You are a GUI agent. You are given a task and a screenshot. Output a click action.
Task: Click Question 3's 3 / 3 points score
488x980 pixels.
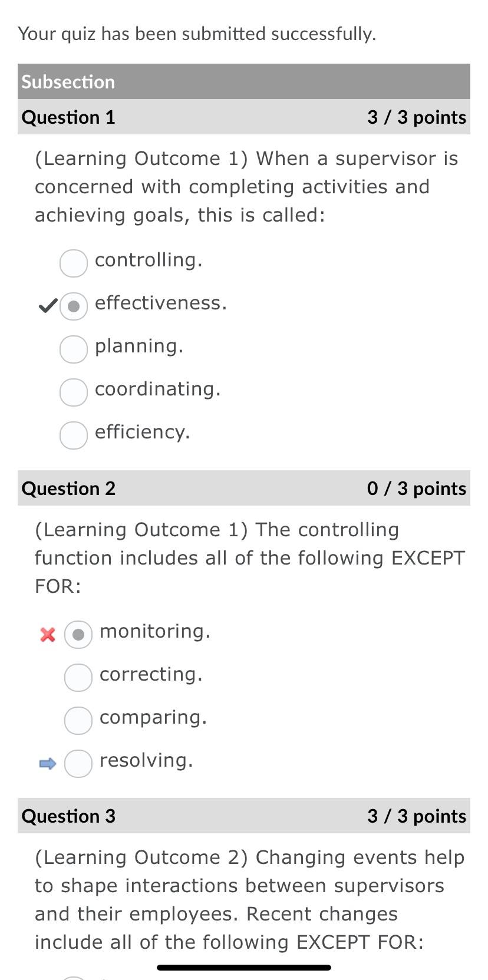pos(417,816)
